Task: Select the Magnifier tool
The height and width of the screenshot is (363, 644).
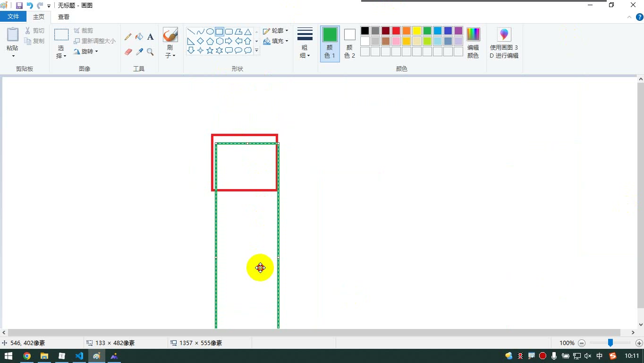Action: click(151, 52)
